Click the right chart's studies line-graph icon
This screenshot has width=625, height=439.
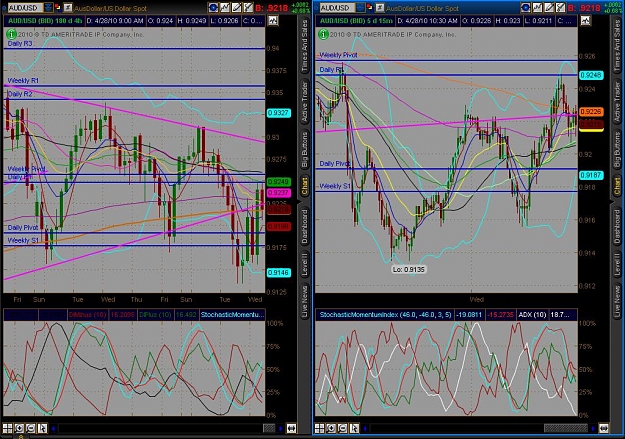(x=537, y=7)
